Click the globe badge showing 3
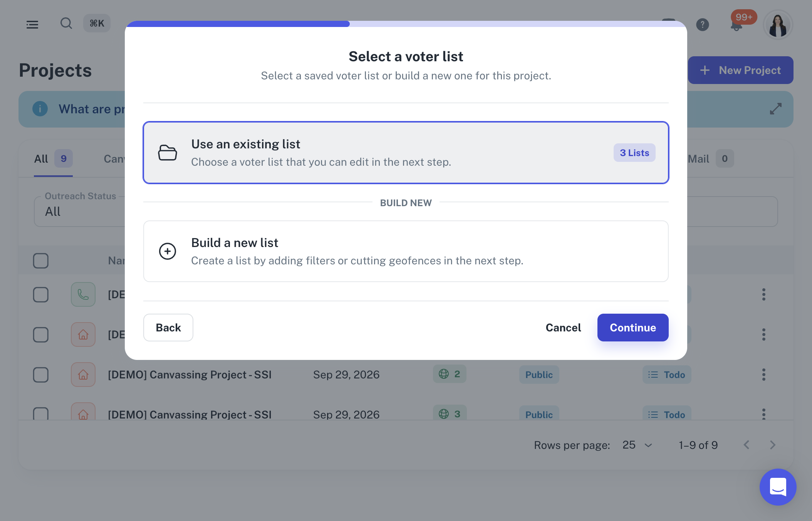 (450, 413)
